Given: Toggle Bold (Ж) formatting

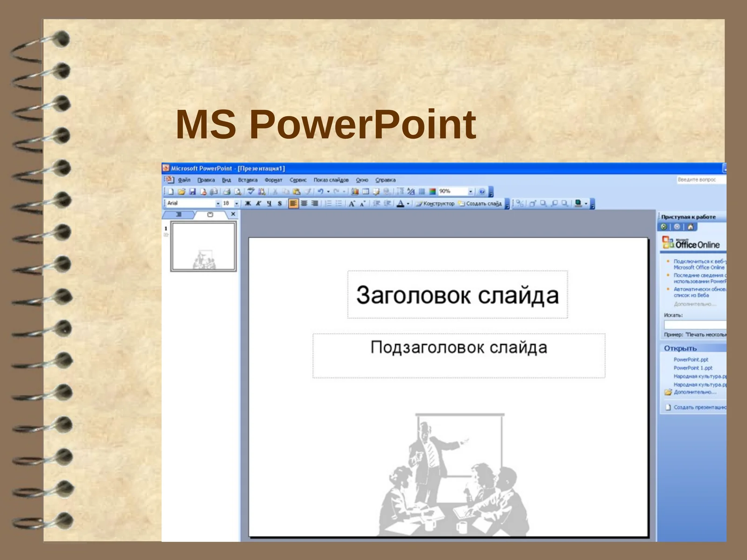Looking at the screenshot, I should point(248,203).
